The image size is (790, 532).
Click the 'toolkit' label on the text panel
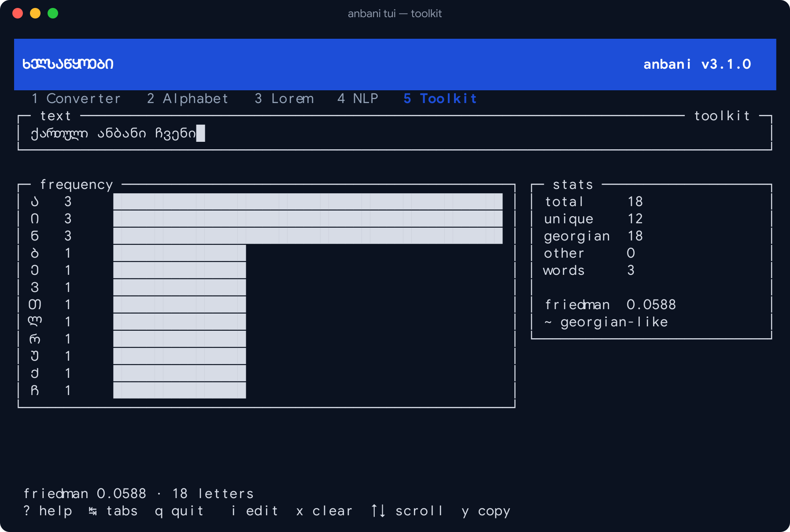[722, 116]
